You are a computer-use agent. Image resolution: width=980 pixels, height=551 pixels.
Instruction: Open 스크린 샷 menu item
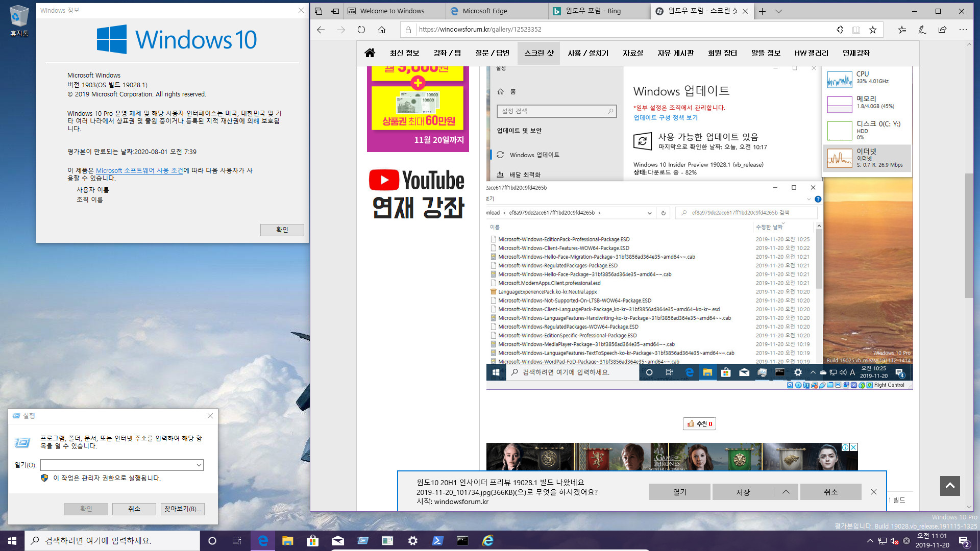coord(539,53)
